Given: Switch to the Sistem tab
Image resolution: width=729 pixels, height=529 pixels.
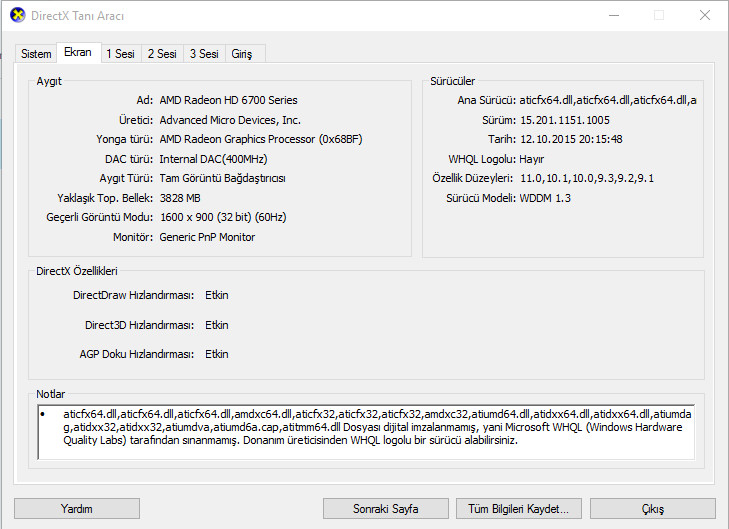Looking at the screenshot, I should [36, 54].
